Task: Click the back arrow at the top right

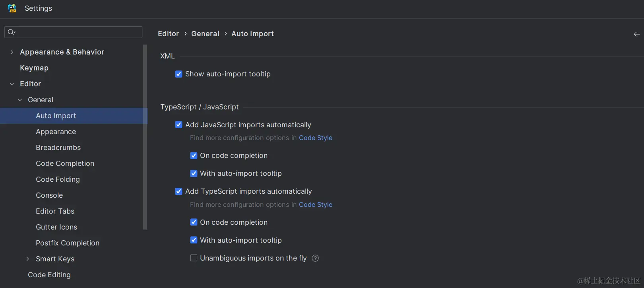Action: pyautogui.click(x=636, y=34)
